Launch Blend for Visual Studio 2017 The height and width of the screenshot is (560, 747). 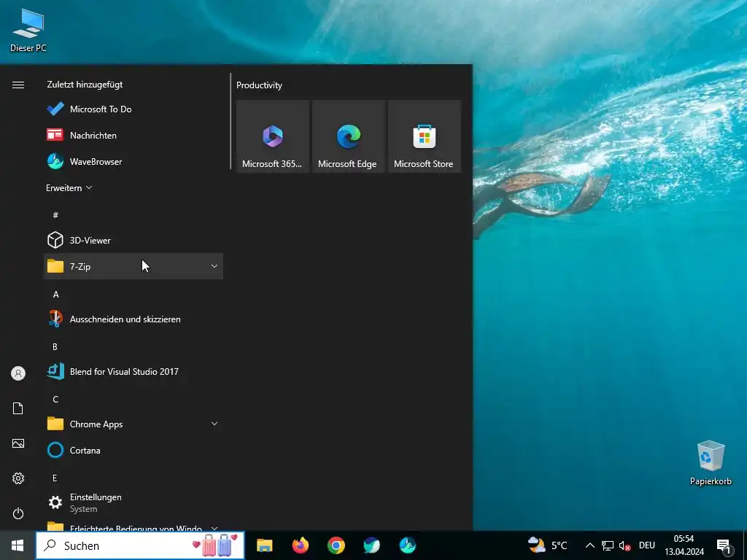[133, 371]
